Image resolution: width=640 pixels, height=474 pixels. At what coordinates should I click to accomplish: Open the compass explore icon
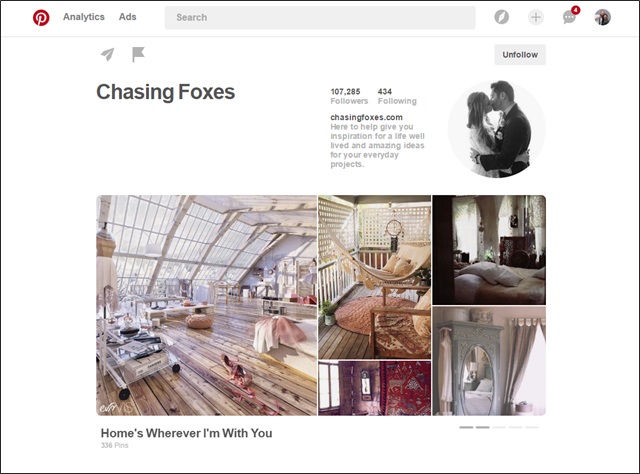tap(501, 17)
